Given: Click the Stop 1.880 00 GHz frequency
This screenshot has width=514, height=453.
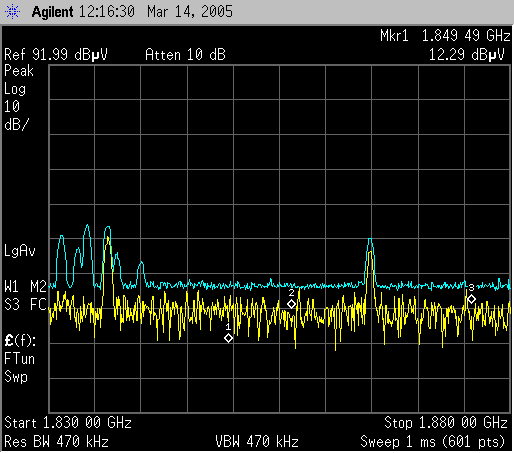Looking at the screenshot, I should point(446,423).
